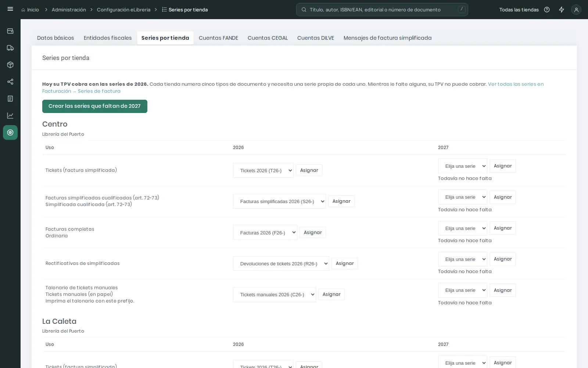Viewport: 588px width, 368px height.
Task: Expand the Facturas 2026 (F26-) dropdown
Action: tap(265, 233)
